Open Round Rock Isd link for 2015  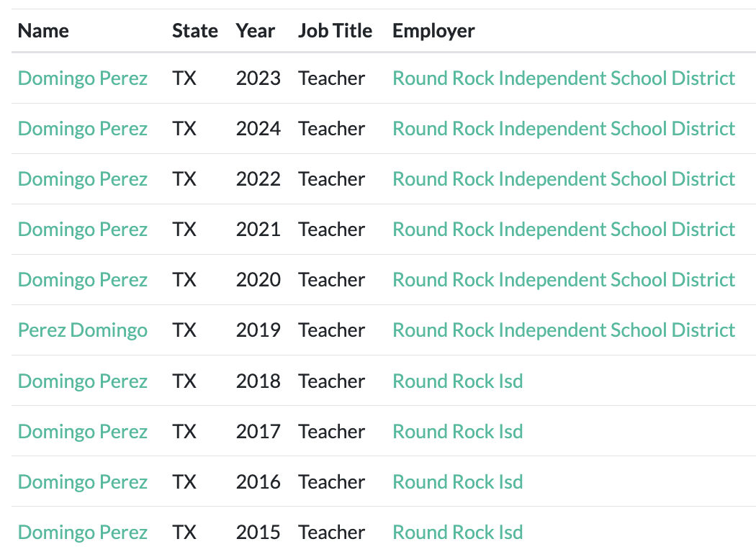pos(457,532)
